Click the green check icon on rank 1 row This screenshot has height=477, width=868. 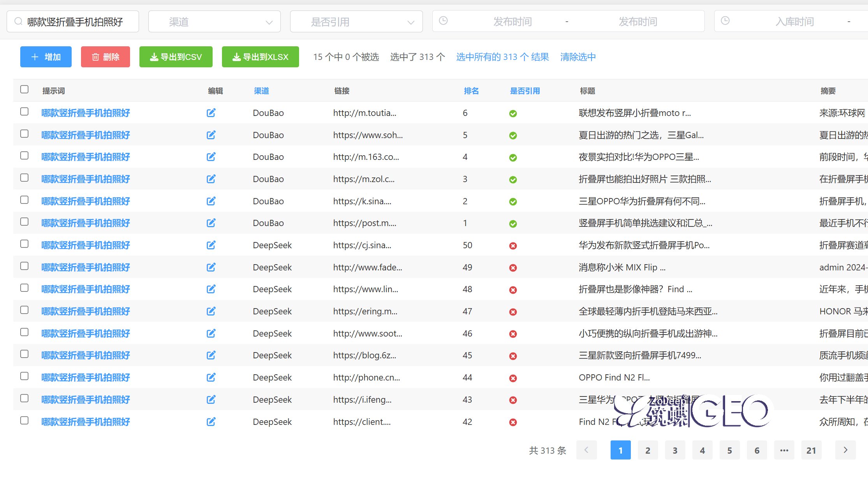(513, 224)
